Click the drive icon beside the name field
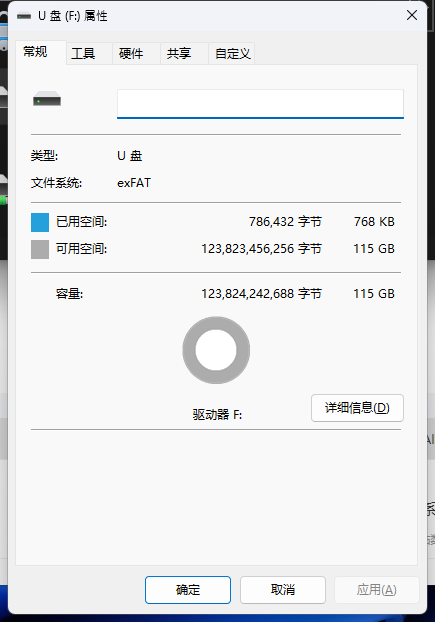 click(47, 99)
